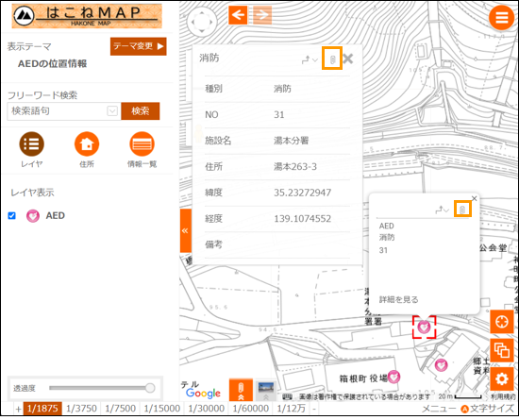Expand the route dropdown in AED popup
This screenshot has width=519, height=420.
click(442, 210)
